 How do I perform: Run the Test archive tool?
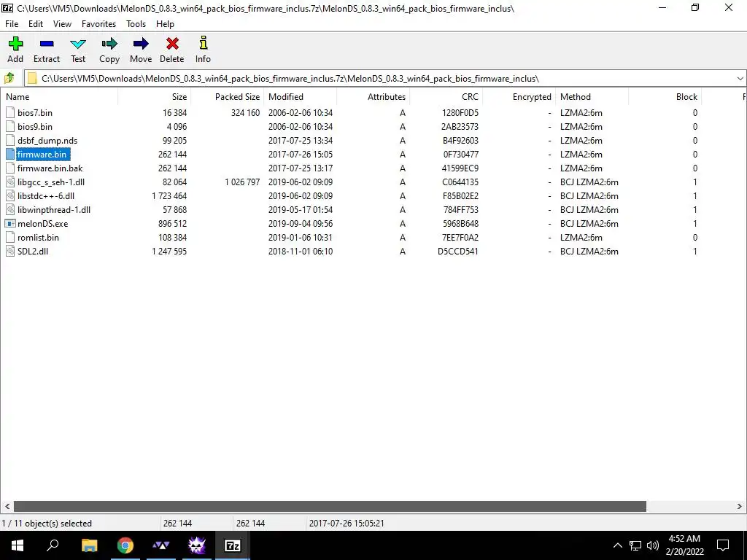pyautogui.click(x=78, y=44)
